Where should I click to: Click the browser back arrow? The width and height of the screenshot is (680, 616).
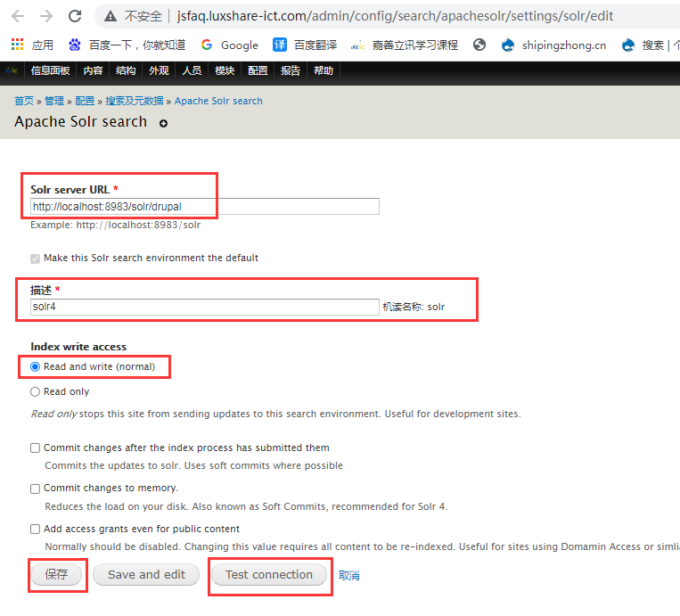[x=18, y=16]
